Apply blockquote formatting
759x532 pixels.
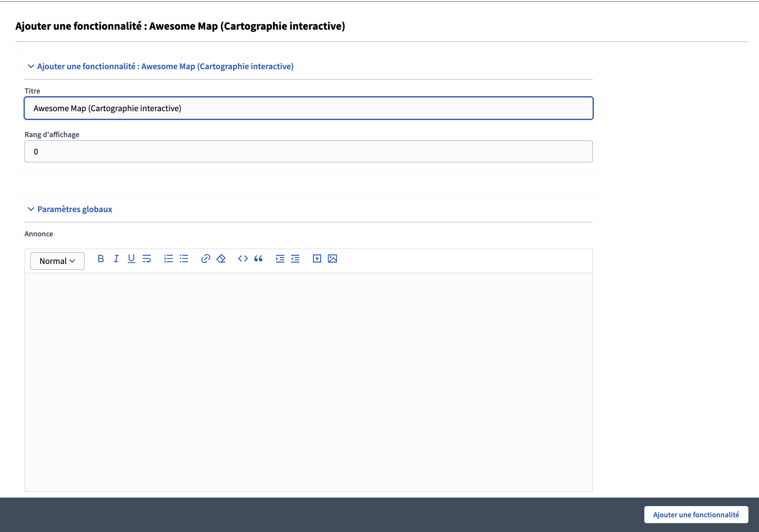[x=258, y=259]
